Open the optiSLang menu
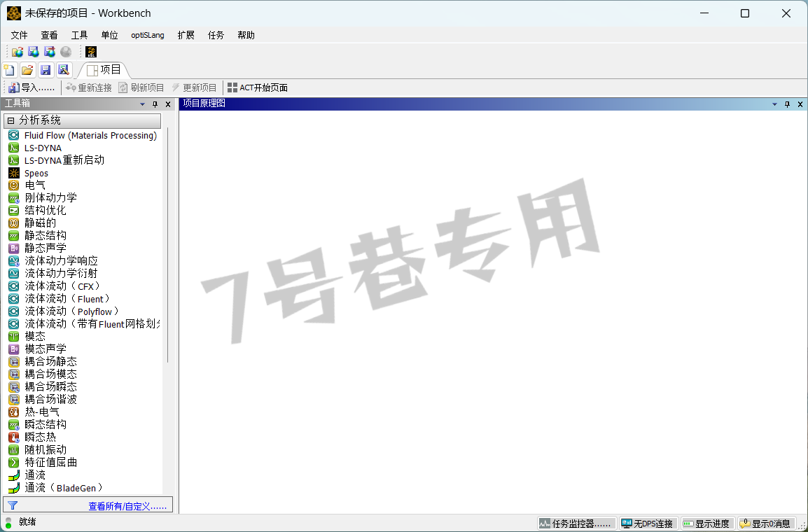 148,35
